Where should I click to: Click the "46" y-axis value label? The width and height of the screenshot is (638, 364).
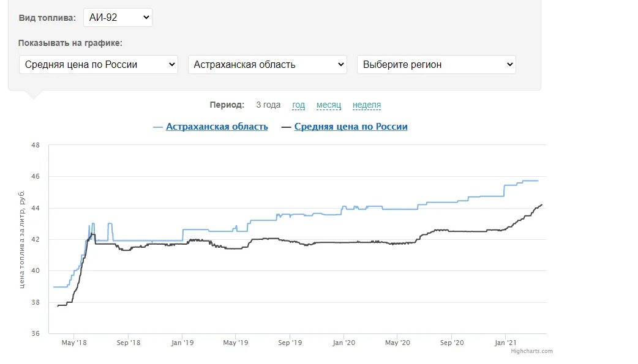tap(35, 177)
